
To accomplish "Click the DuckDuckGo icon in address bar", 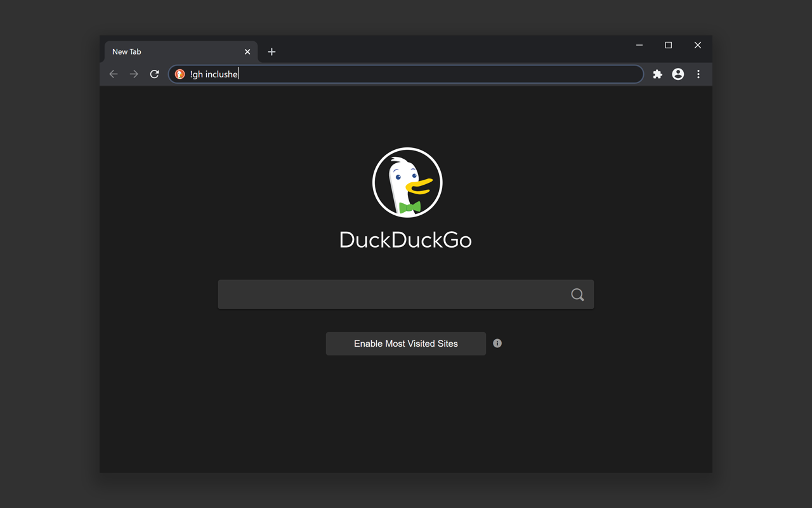I will tap(180, 74).
